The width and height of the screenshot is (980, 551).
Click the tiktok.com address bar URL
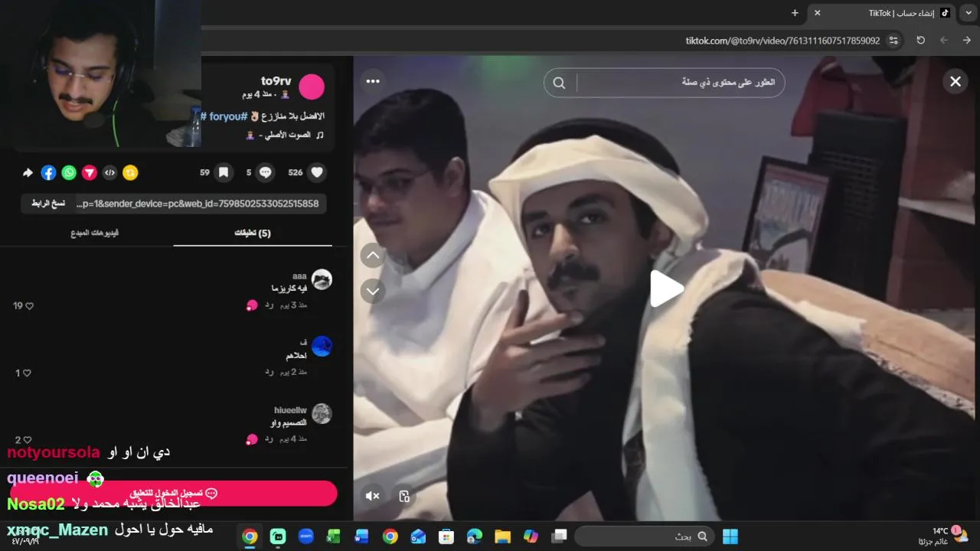click(x=782, y=41)
